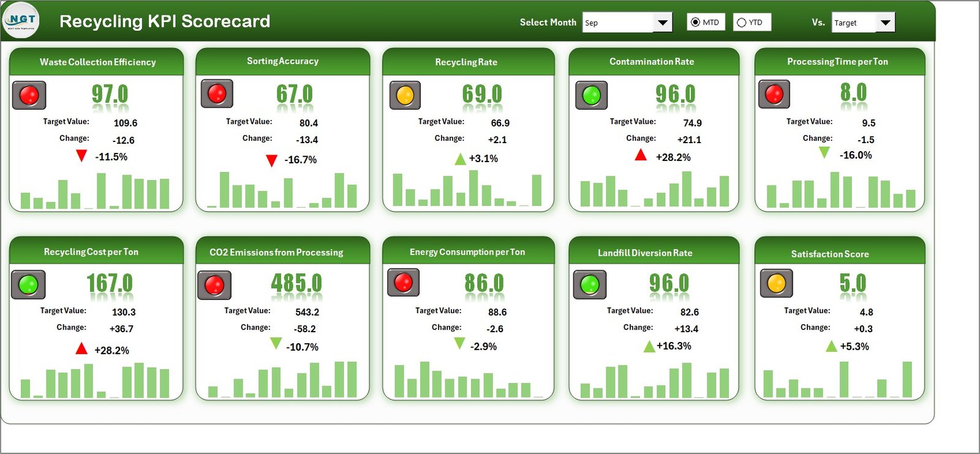Screen dimensions: 980x454
Task: Open the Select Month dropdown arrow
Action: [x=662, y=23]
